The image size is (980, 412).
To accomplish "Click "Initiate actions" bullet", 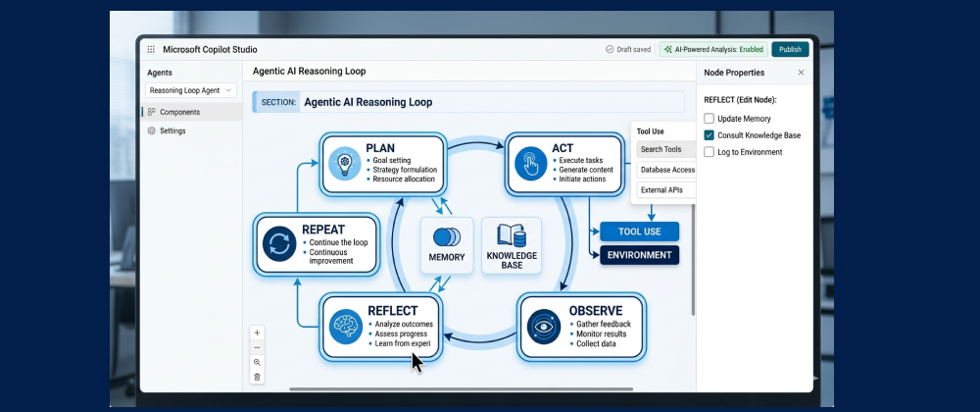I will pyautogui.click(x=582, y=179).
